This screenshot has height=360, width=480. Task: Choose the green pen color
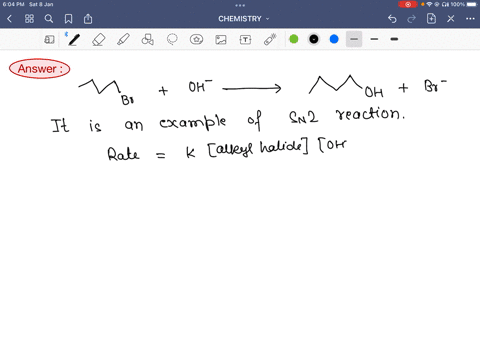coord(294,39)
